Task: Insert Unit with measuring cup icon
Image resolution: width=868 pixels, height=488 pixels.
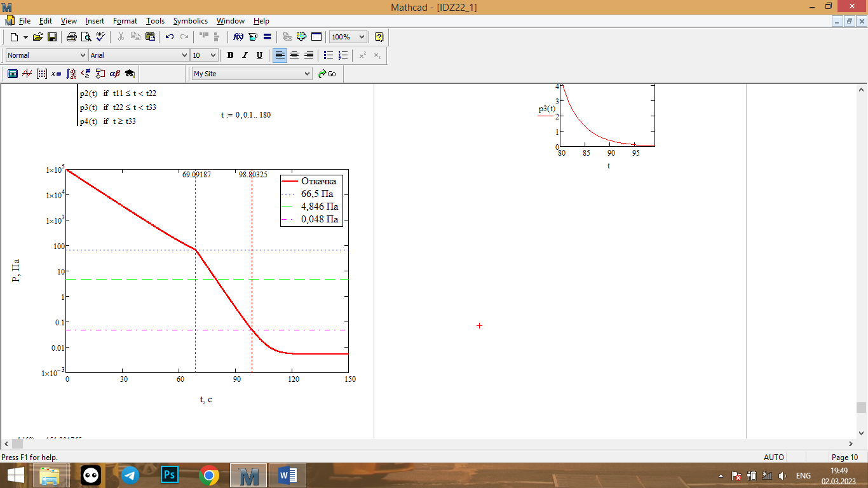Action: pyautogui.click(x=253, y=37)
